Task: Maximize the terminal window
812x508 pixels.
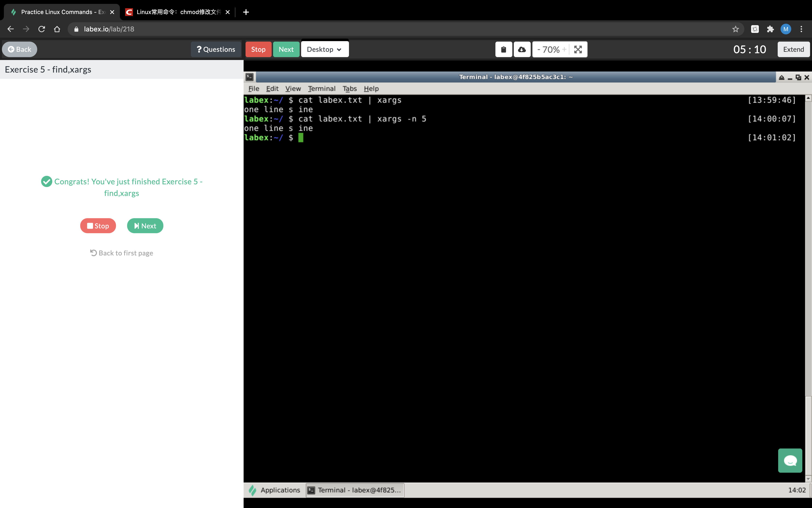Action: (798, 77)
